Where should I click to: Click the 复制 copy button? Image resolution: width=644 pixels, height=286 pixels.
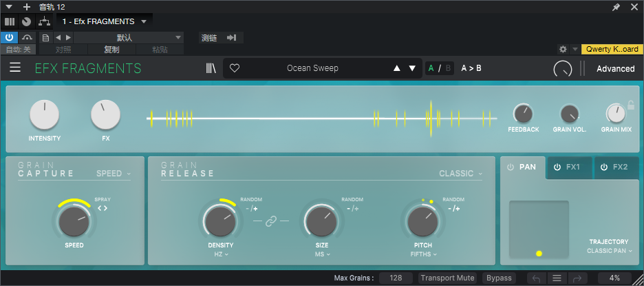[111, 50]
